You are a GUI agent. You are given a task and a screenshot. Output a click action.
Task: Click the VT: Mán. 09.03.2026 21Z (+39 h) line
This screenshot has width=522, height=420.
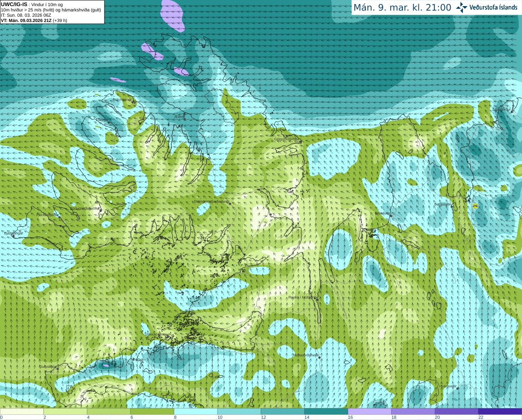click(34, 20)
